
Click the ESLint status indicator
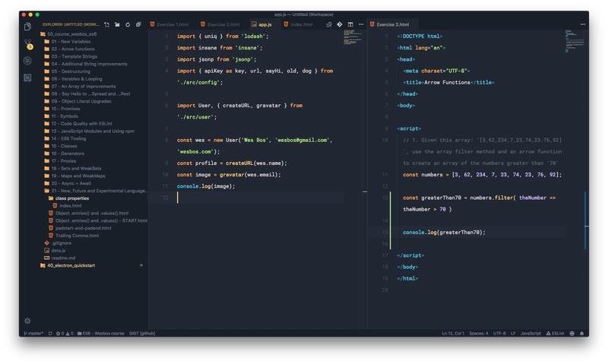click(556, 333)
